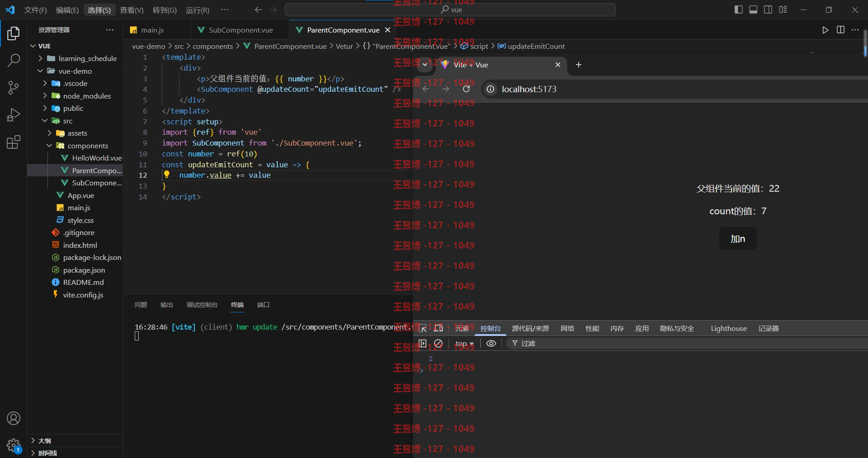Go back with the navigation arrow
Screen dimensions: 868x458
pos(258,9)
